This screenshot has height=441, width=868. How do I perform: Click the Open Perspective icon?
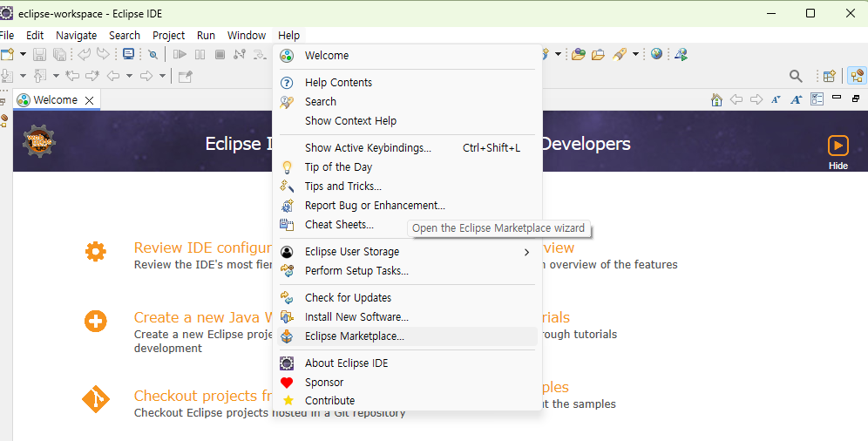click(830, 76)
